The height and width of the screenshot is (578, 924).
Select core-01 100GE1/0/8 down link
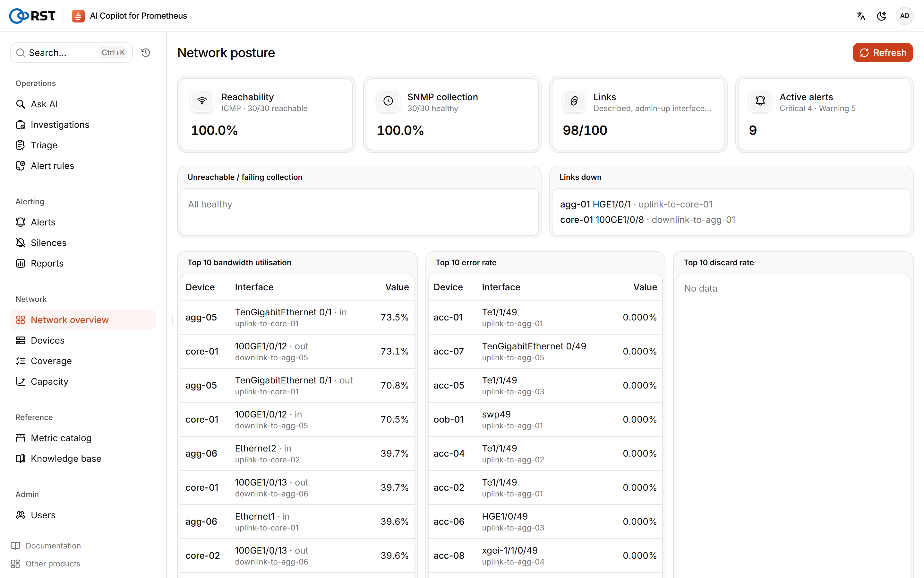(x=647, y=220)
